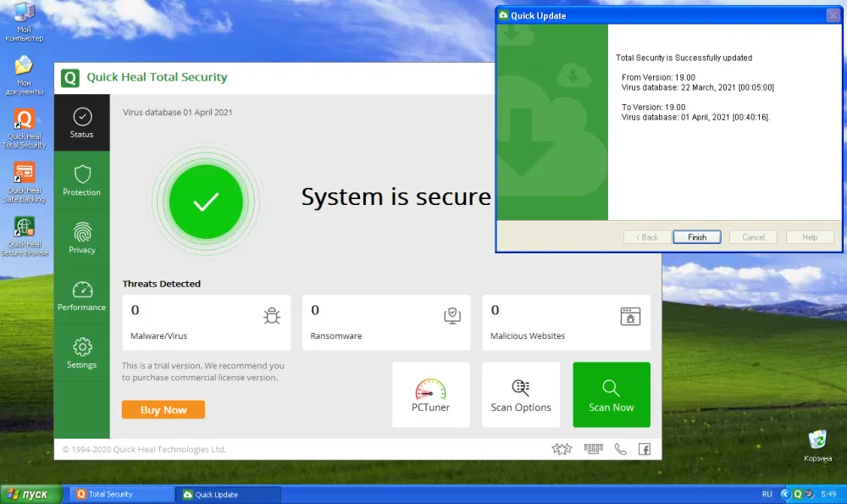
Task: Select Quick Heal Secure Browse desktop shortcut
Action: pyautogui.click(x=25, y=236)
